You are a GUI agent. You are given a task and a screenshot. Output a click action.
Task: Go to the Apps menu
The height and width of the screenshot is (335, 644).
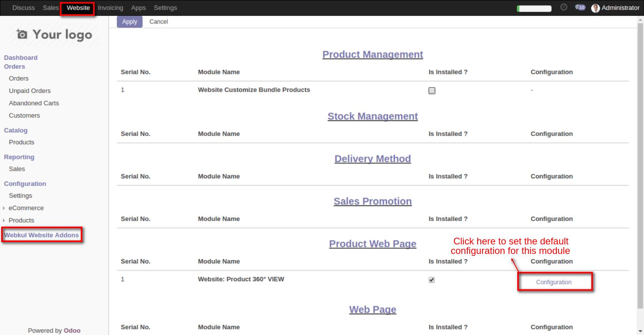(138, 8)
